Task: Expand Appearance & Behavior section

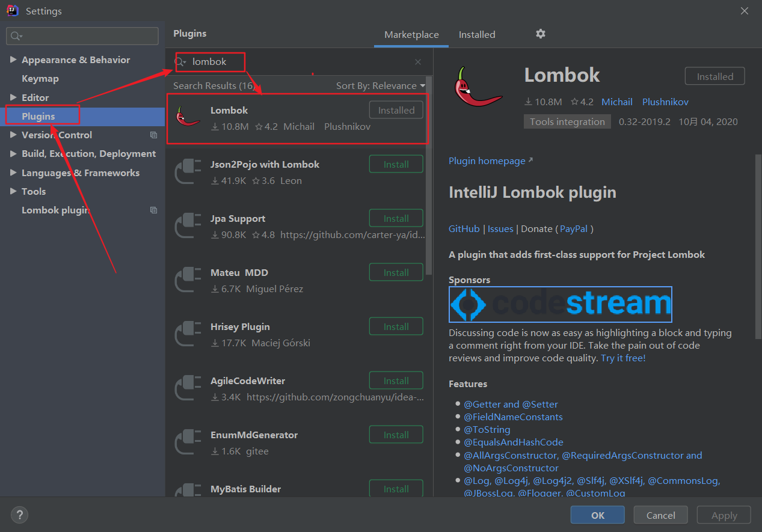Action: click(x=13, y=60)
